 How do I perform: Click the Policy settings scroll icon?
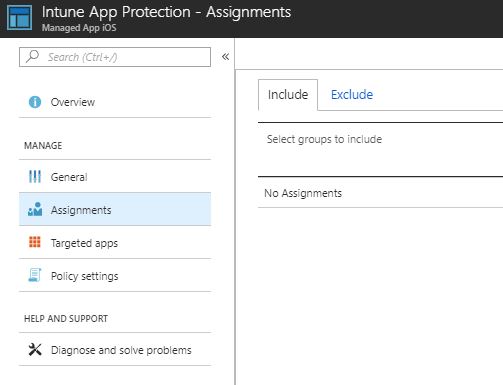click(x=35, y=275)
